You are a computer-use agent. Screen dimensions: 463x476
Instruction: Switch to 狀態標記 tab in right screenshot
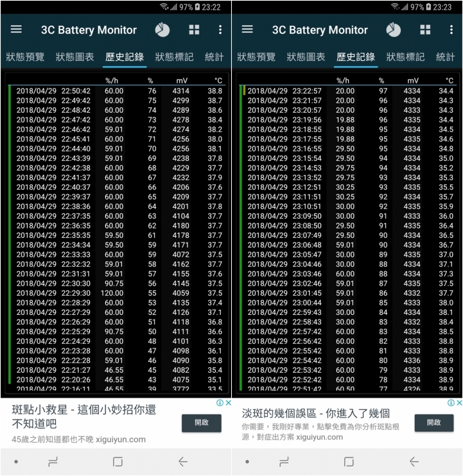(405, 56)
